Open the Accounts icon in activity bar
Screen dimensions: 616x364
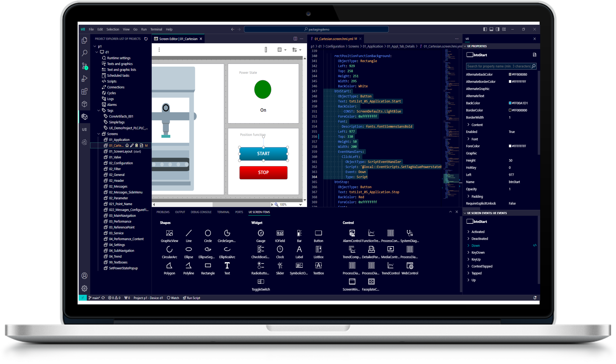point(84,276)
